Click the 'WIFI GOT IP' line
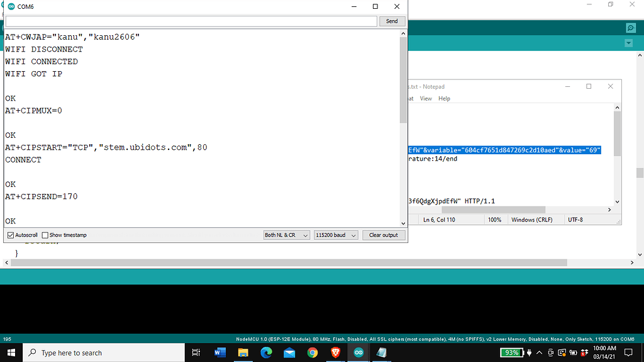Viewport: 644px width, 362px height. pos(34,74)
